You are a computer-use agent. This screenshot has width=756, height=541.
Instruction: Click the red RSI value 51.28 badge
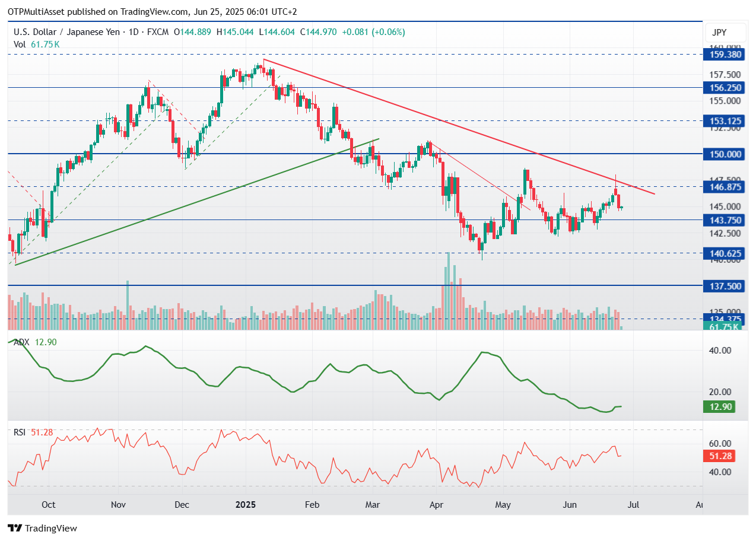[720, 457]
